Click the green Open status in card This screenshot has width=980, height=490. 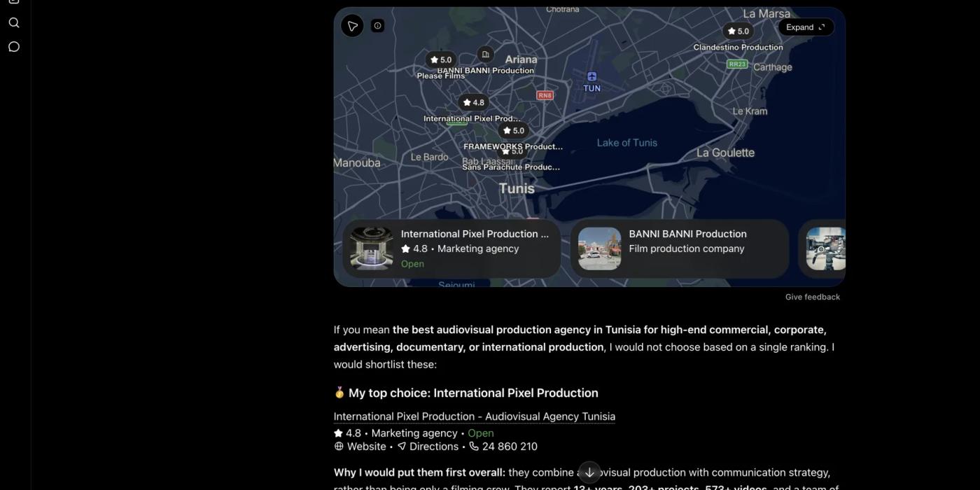412,264
